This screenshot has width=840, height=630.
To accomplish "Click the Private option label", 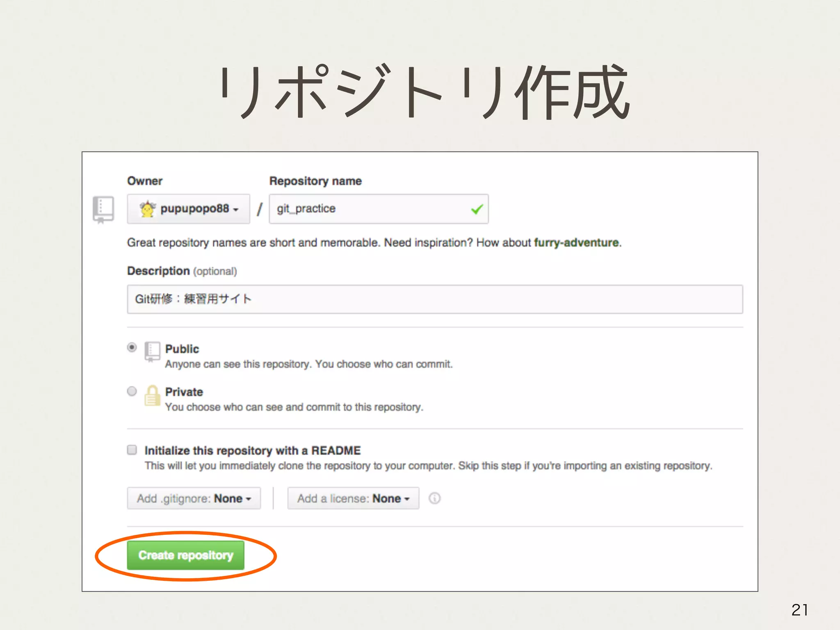I will (x=184, y=392).
